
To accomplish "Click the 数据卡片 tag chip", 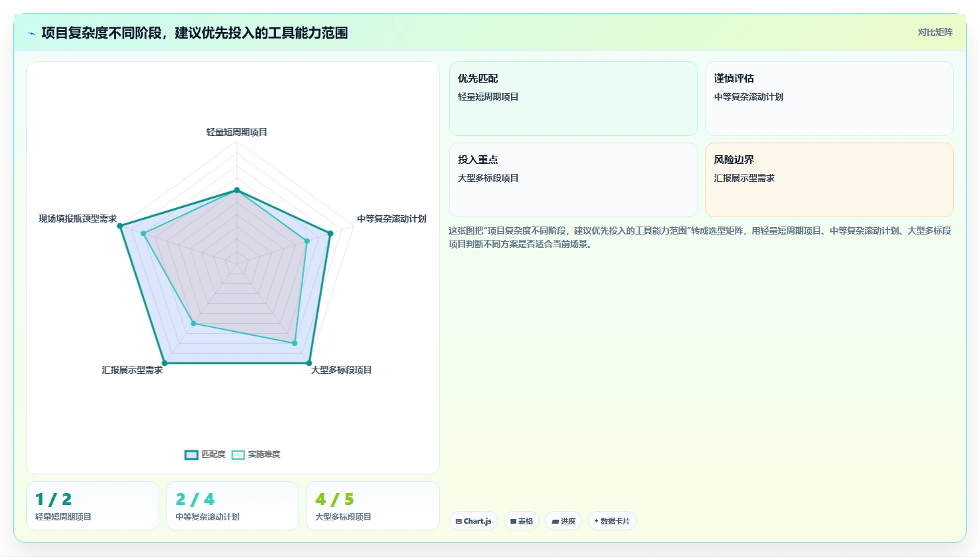I will point(612,521).
